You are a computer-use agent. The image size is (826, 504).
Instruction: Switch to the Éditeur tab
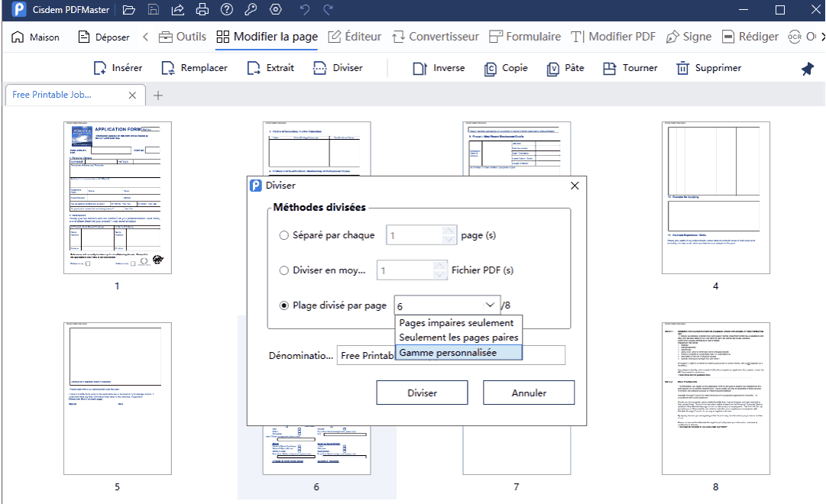click(355, 37)
